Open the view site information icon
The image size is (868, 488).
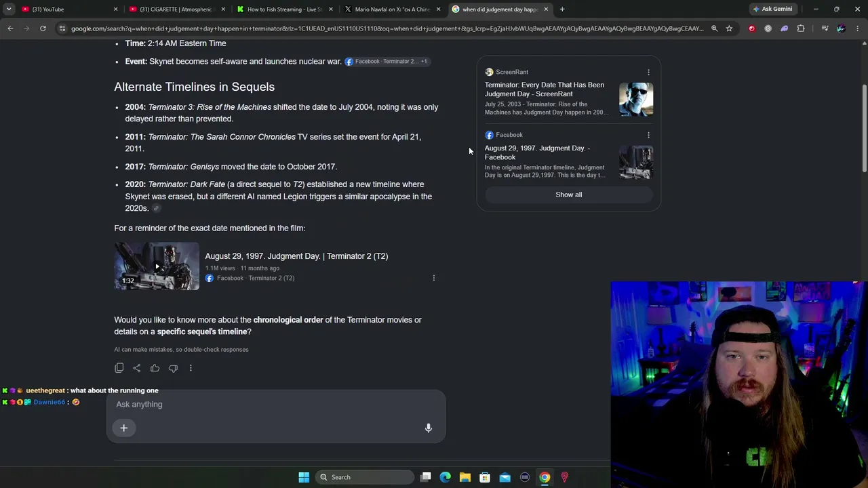tap(62, 28)
